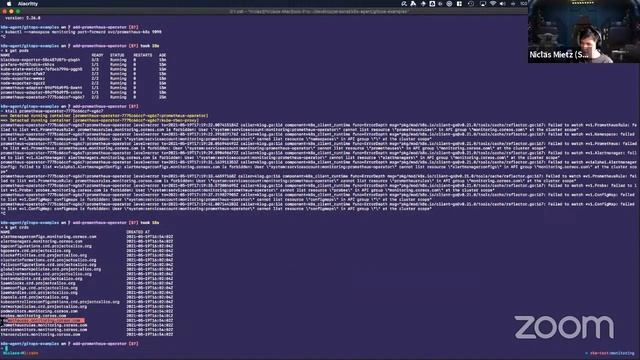The width and height of the screenshot is (640, 360).
Task: Select prometheusrules.monitoring.coreos.com CRD row
Action: click(x=87, y=325)
